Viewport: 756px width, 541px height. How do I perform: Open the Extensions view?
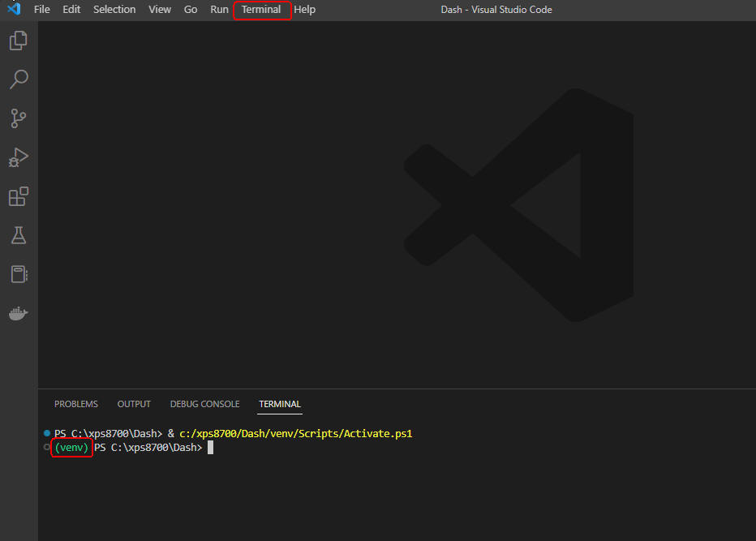click(x=19, y=196)
